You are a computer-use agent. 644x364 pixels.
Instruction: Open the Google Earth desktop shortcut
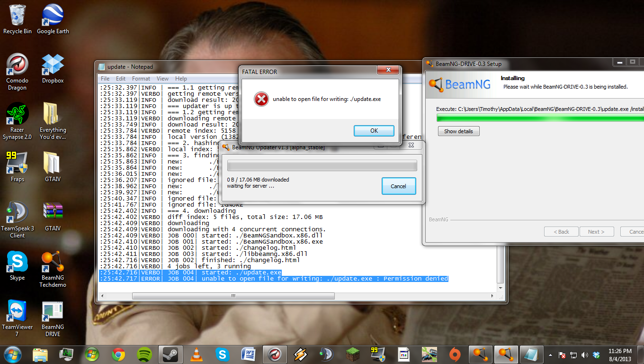point(53,19)
